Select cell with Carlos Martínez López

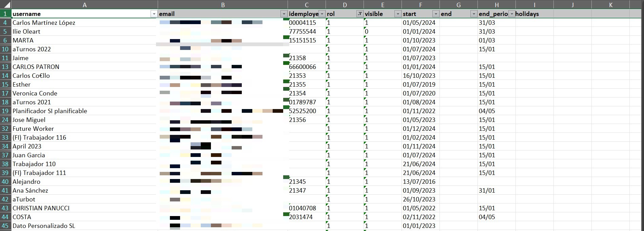84,23
